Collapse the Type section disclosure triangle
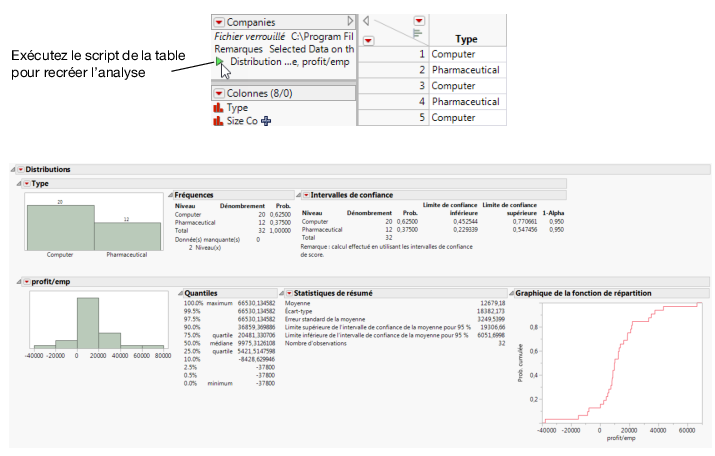The height and width of the screenshot is (456, 715). [19, 184]
